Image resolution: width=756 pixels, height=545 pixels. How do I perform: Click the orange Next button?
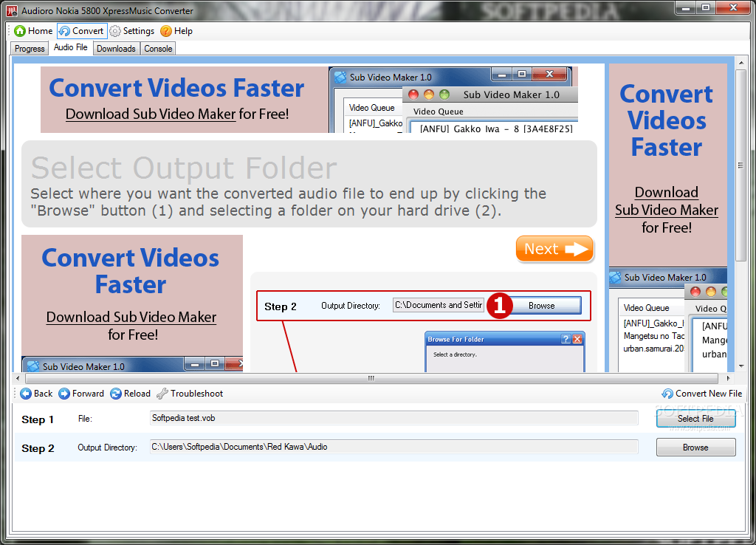[554, 249]
